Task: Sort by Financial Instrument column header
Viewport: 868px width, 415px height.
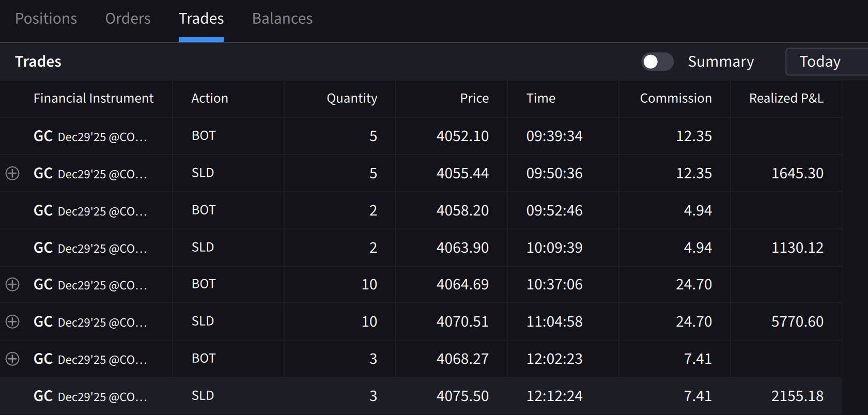Action: click(94, 98)
